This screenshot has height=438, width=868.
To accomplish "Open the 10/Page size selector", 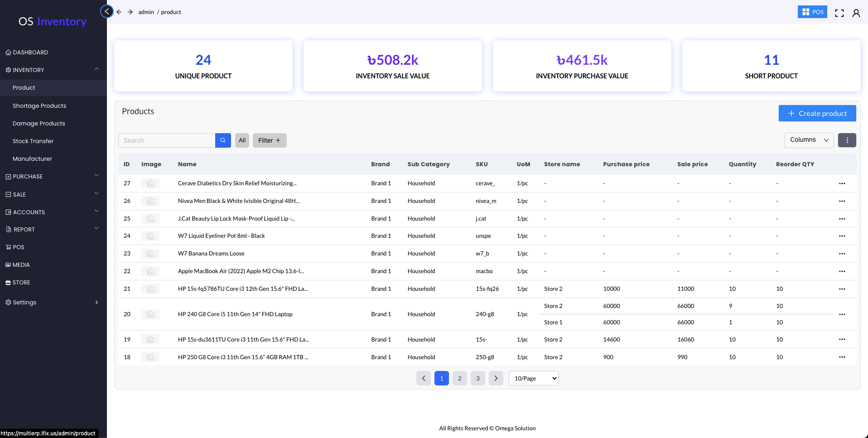I will [x=534, y=378].
